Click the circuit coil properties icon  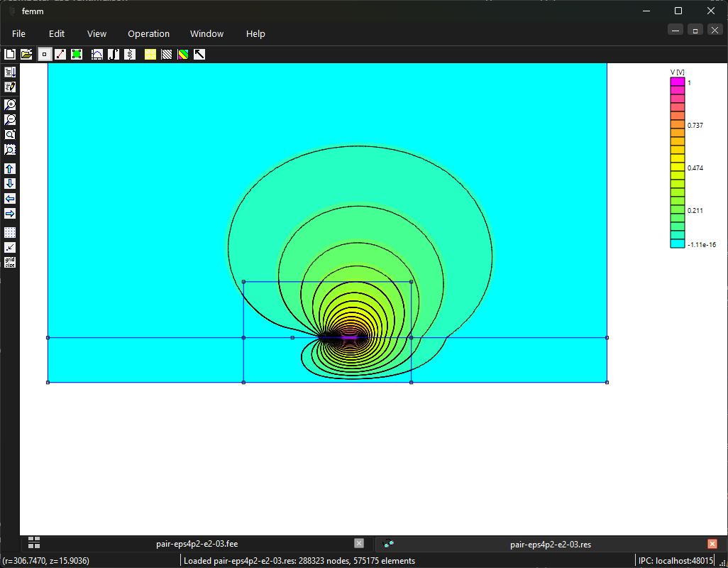130,55
